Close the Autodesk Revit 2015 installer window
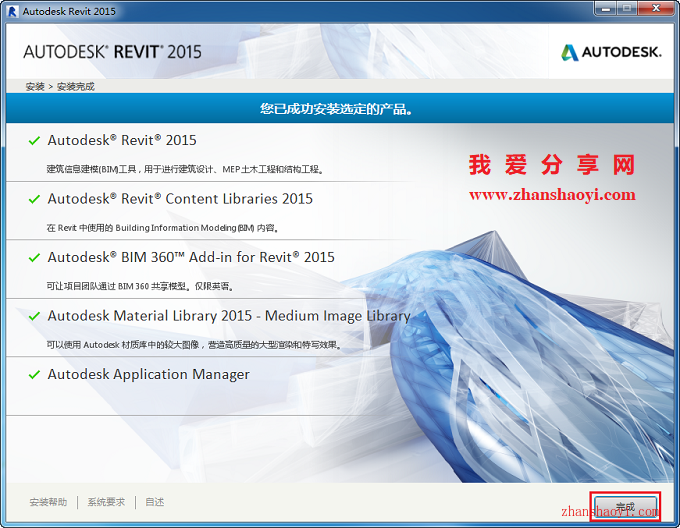Viewport: 680px width, 528px height. [x=656, y=8]
